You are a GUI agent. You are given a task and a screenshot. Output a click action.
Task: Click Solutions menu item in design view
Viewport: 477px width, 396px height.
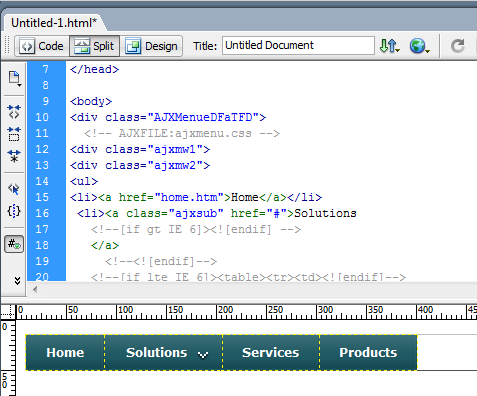[x=164, y=352]
